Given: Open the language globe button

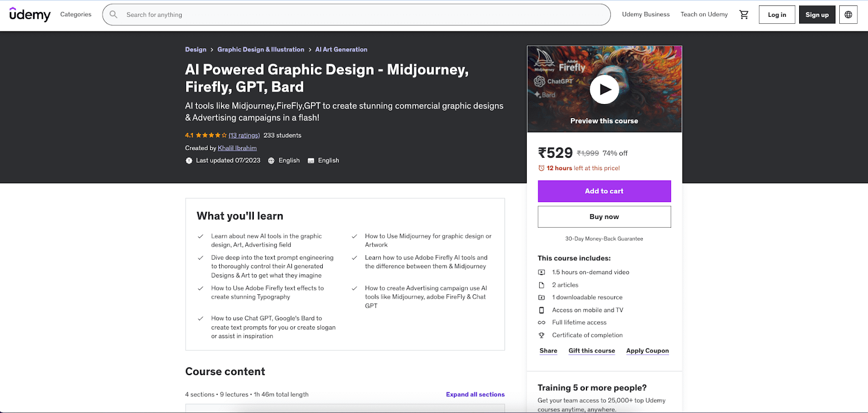Looking at the screenshot, I should [848, 15].
